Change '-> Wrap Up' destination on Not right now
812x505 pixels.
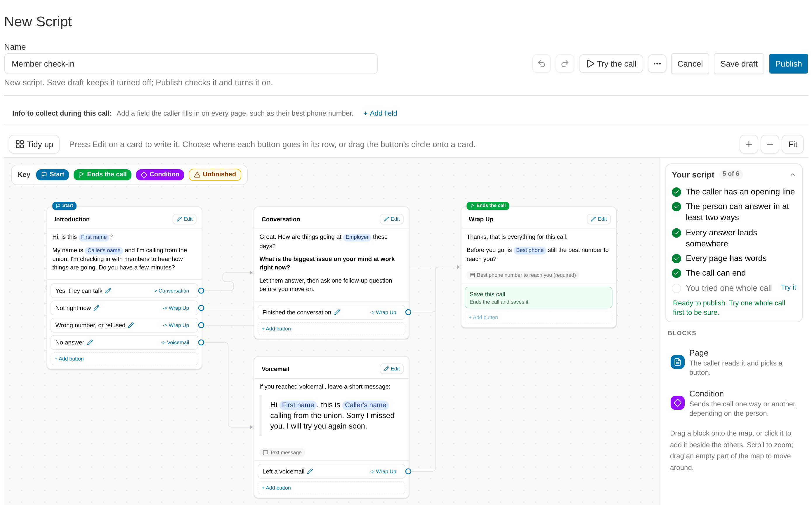coord(176,308)
